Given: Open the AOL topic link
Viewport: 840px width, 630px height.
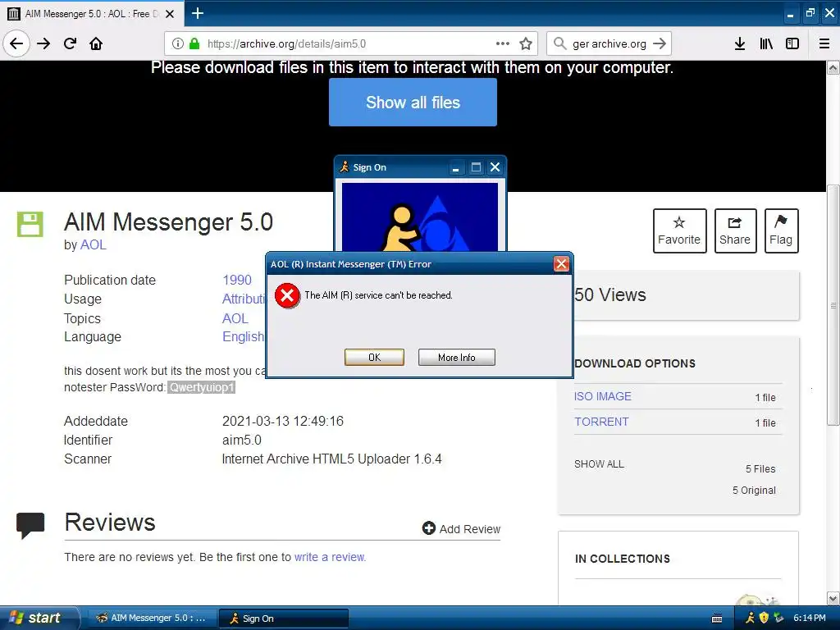Looking at the screenshot, I should click(x=235, y=318).
